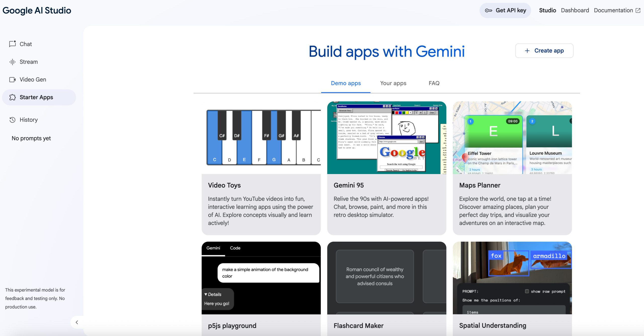Collapse the sidebar using the chevron
This screenshot has width=644, height=336.
click(x=77, y=322)
